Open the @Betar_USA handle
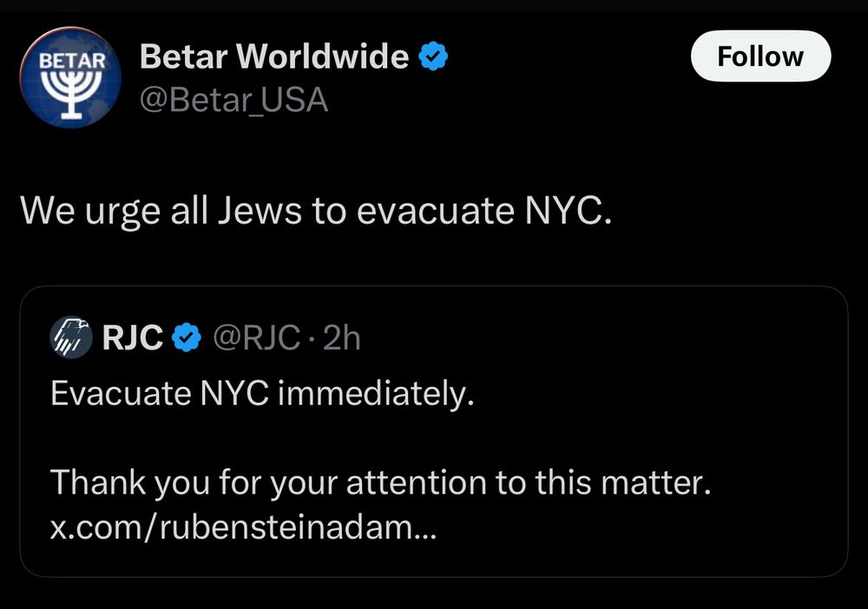Image resolution: width=868 pixels, height=609 pixels. click(233, 100)
